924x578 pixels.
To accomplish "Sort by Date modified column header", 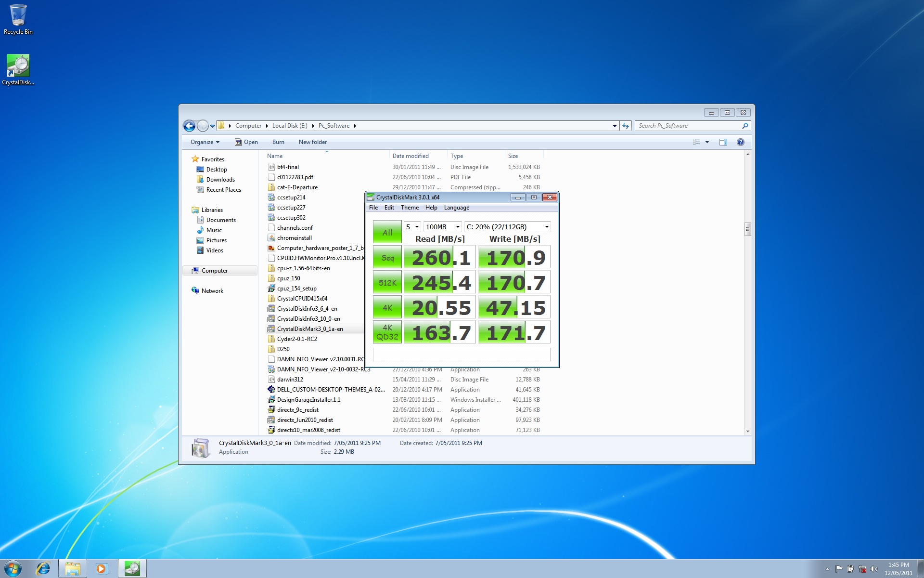I will pyautogui.click(x=418, y=156).
